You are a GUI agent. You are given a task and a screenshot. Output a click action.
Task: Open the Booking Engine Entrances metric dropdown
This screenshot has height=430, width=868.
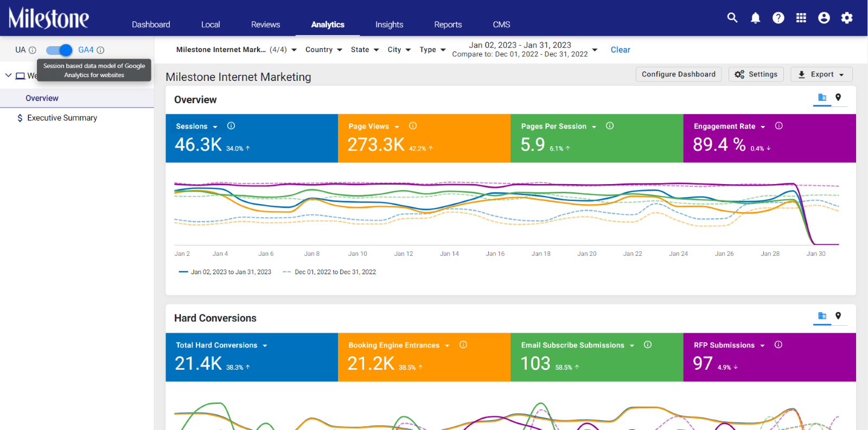(448, 346)
